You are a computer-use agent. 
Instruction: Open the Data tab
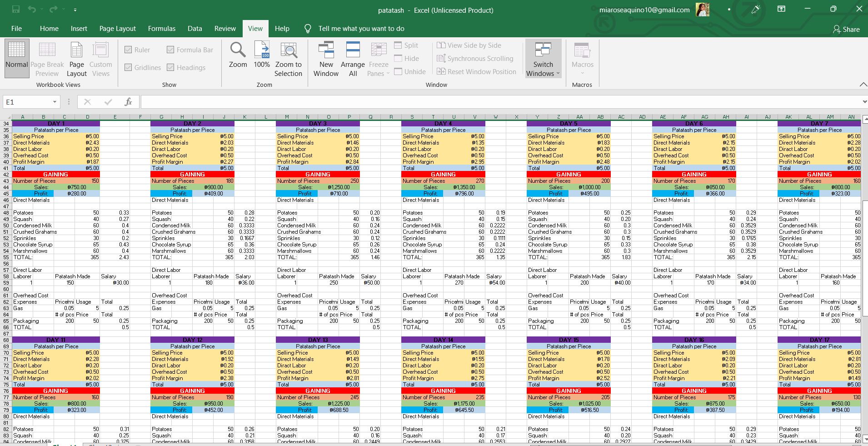click(x=195, y=29)
